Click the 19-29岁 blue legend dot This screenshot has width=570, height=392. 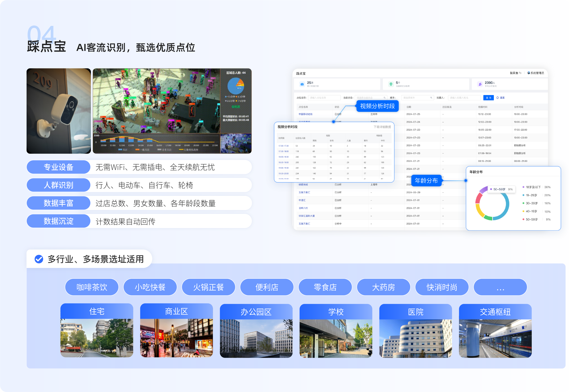click(523, 195)
